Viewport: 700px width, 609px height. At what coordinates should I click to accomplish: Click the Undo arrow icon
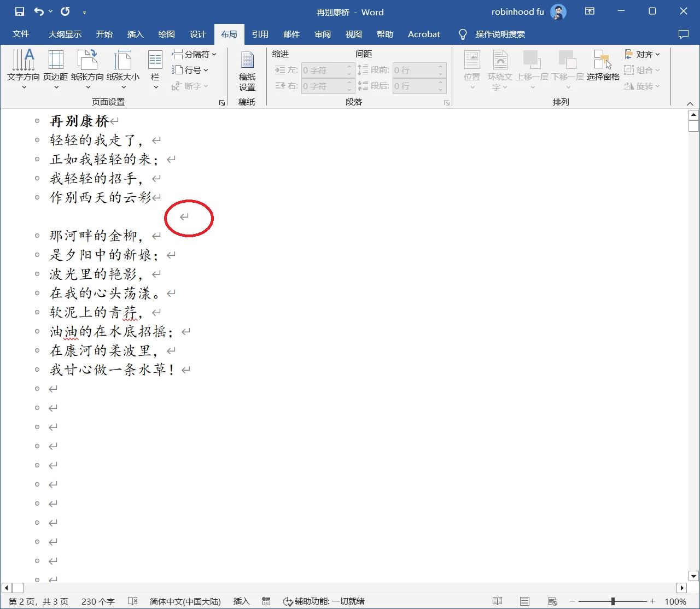pos(39,11)
